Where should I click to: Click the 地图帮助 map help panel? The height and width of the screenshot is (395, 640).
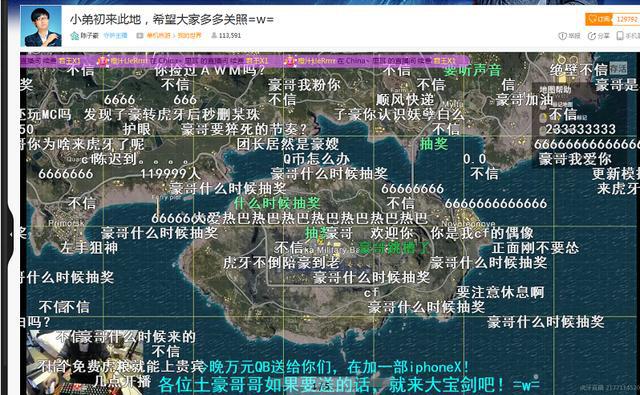coord(555,89)
